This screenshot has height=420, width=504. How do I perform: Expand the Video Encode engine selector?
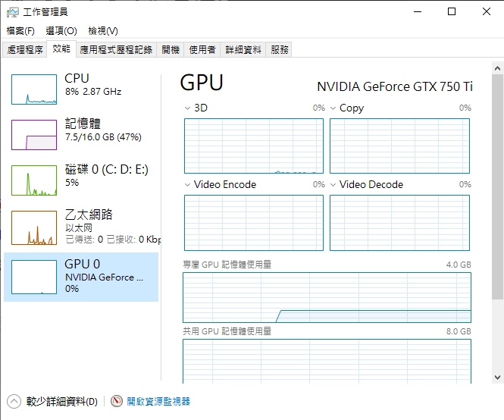(x=188, y=185)
